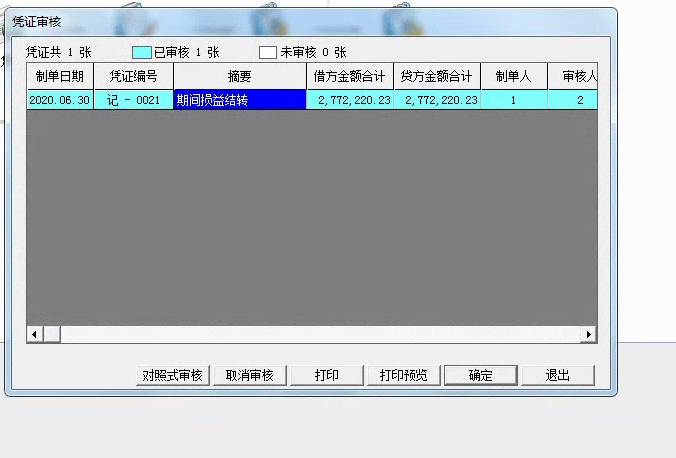This screenshot has width=676, height=458.
Task: Click the 取消审核 button
Action: tap(250, 375)
